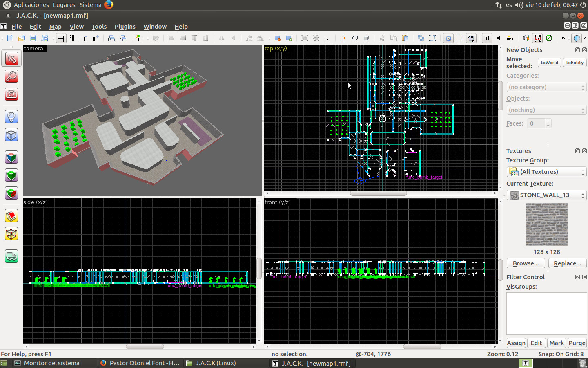This screenshot has height=368, width=588.
Task: Pick the Block creation tool
Action: [11, 135]
